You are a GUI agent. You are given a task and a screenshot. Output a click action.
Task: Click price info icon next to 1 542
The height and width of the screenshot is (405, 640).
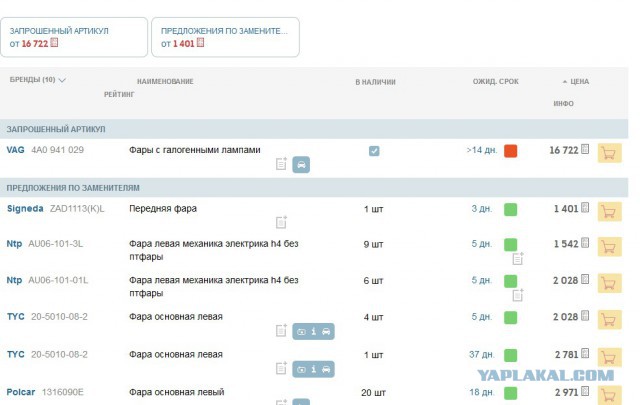pos(585,243)
